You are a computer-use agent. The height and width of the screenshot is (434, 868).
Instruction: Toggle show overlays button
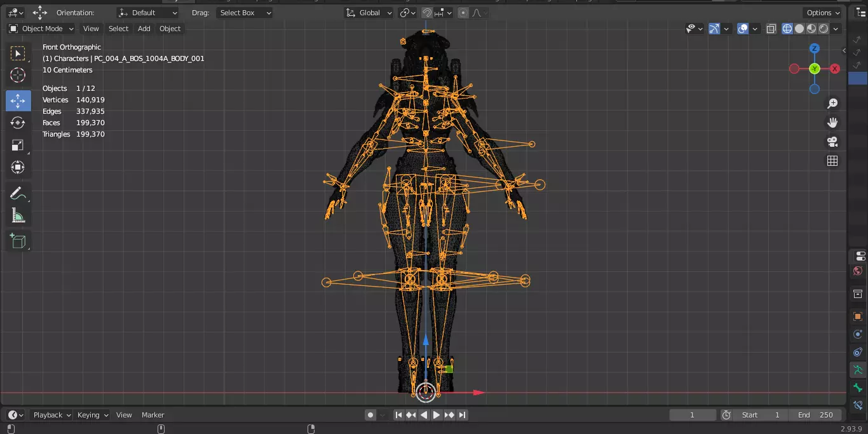pyautogui.click(x=743, y=29)
